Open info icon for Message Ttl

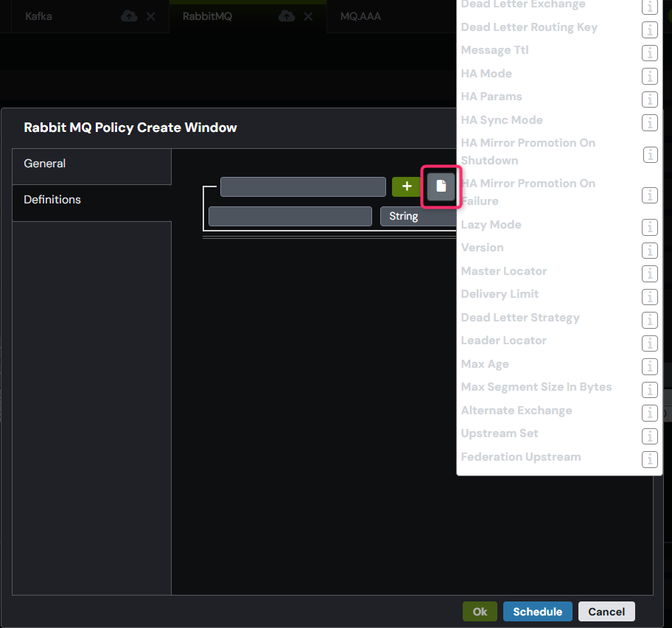(x=650, y=53)
